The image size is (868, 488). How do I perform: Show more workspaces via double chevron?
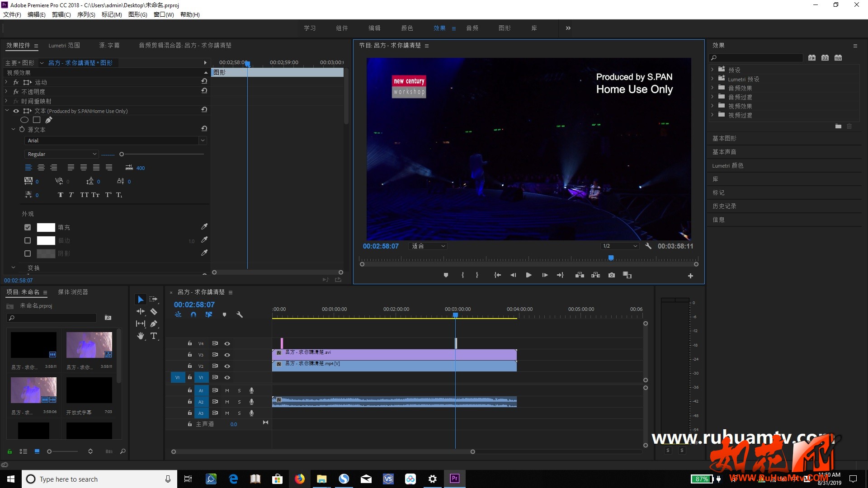pos(568,28)
